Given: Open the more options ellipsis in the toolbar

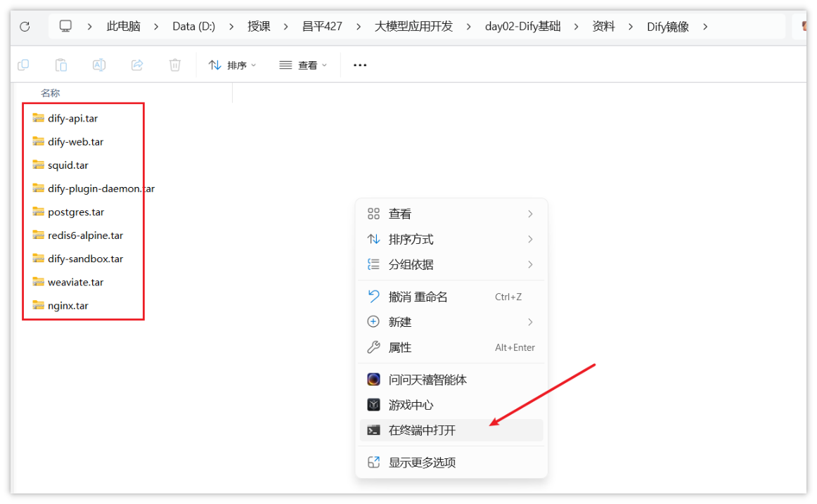Looking at the screenshot, I should click(360, 65).
